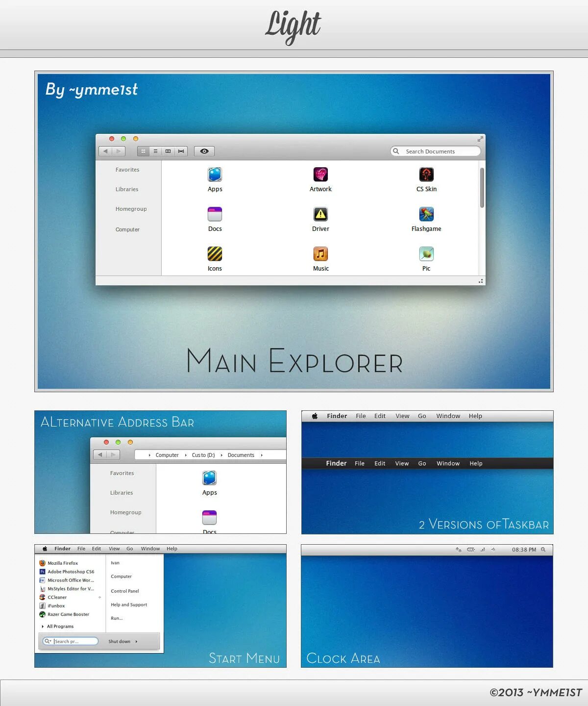Select Homegroup in Main Explorer sidebar
588x706 pixels.
pyautogui.click(x=131, y=209)
